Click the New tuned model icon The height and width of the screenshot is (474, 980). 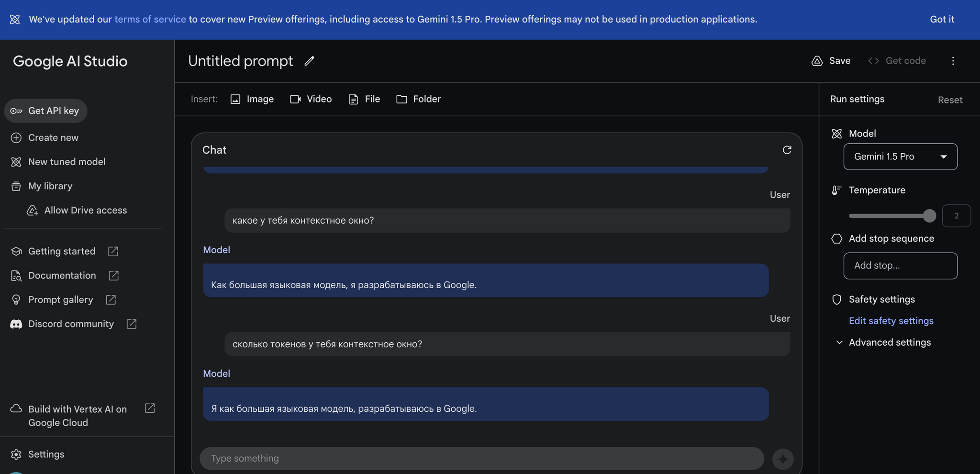(x=16, y=162)
